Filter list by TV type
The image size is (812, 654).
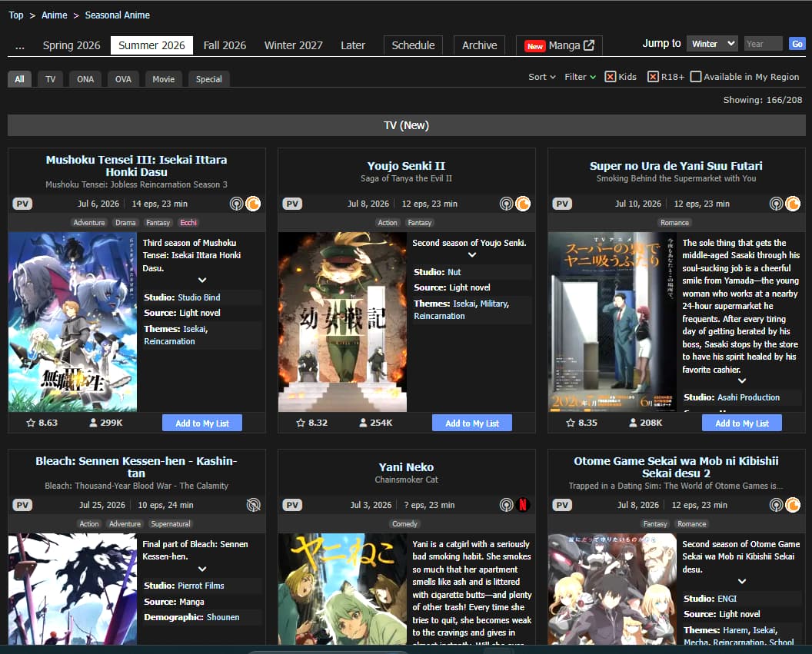(x=50, y=79)
